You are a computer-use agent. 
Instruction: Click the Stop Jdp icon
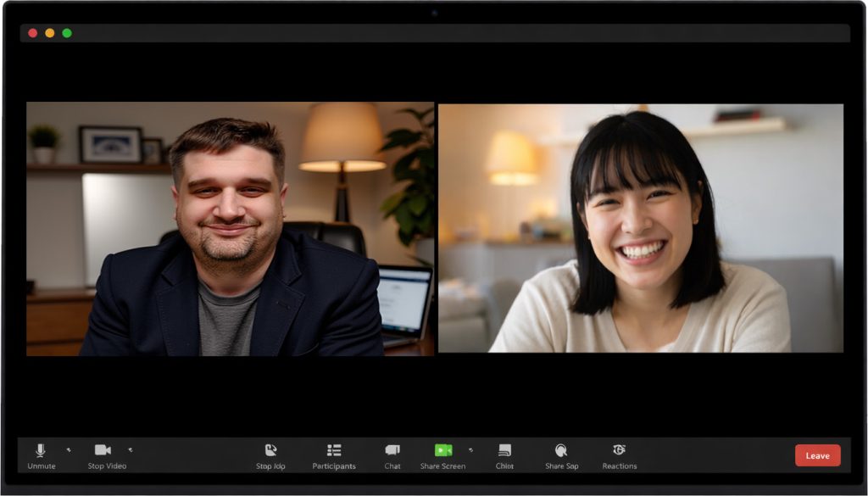(270, 450)
